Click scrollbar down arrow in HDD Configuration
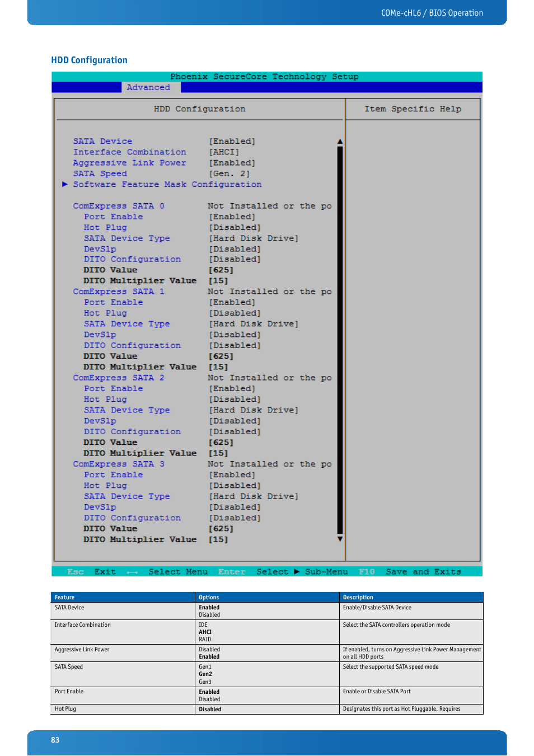Screen dimensions: 534x756 pos(340,539)
